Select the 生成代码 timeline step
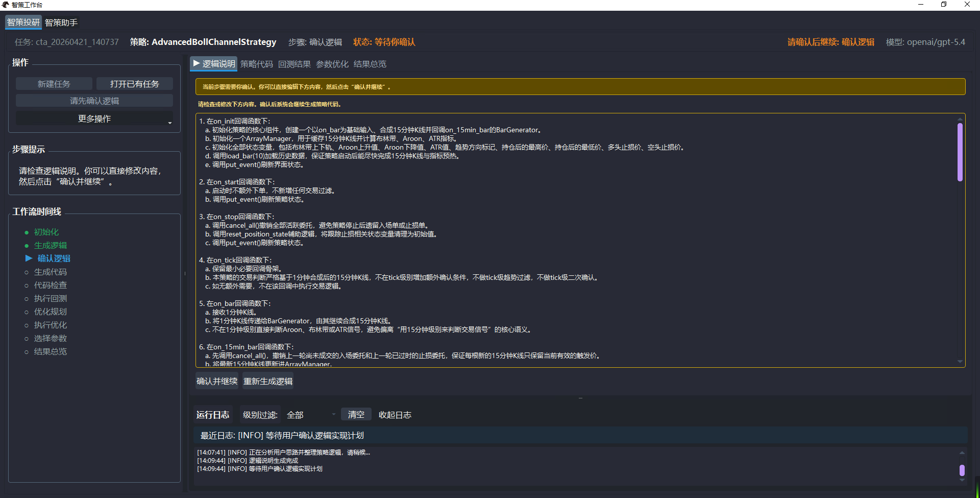 (51, 272)
